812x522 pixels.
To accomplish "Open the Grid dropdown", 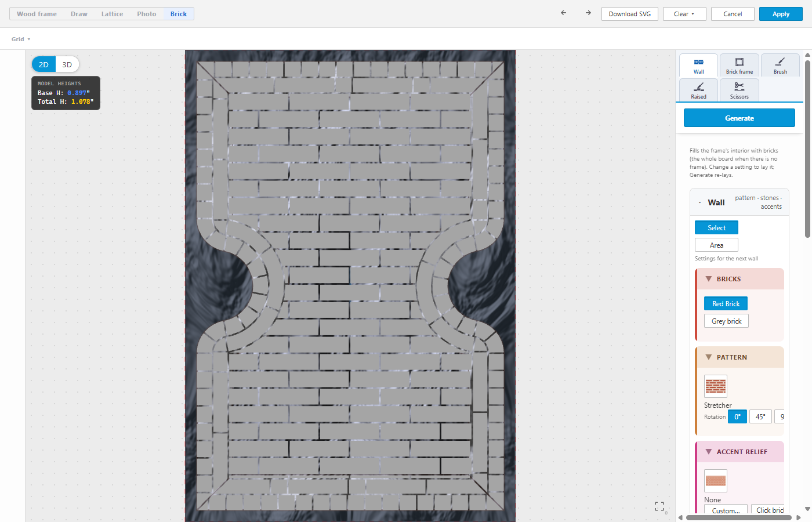I will (21, 39).
